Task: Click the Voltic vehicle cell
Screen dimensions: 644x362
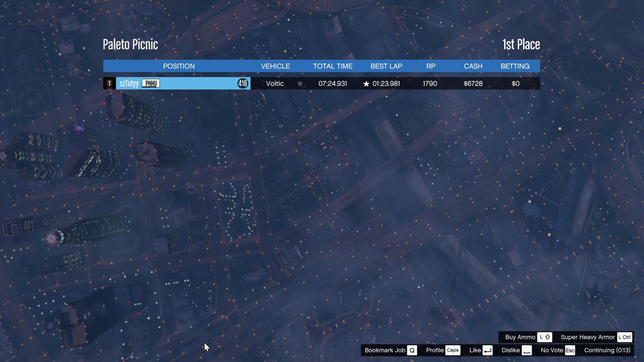Action: tap(275, 84)
